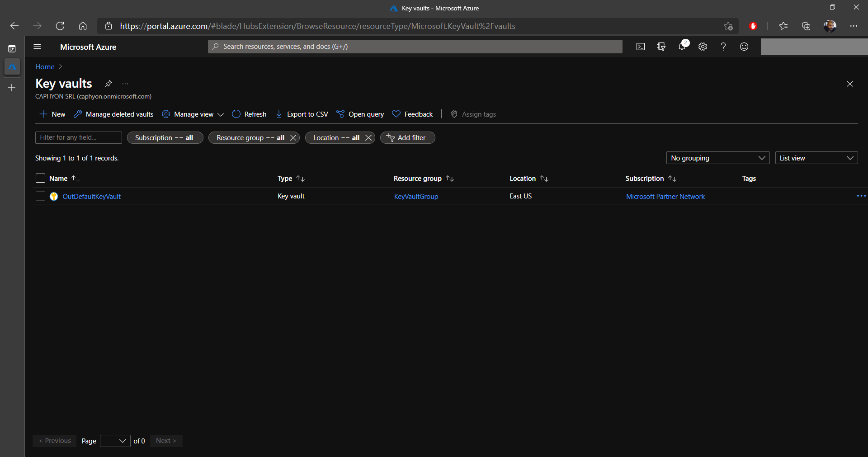
Task: Click the OutDefaultKeyVault key vault icon
Action: 54,196
